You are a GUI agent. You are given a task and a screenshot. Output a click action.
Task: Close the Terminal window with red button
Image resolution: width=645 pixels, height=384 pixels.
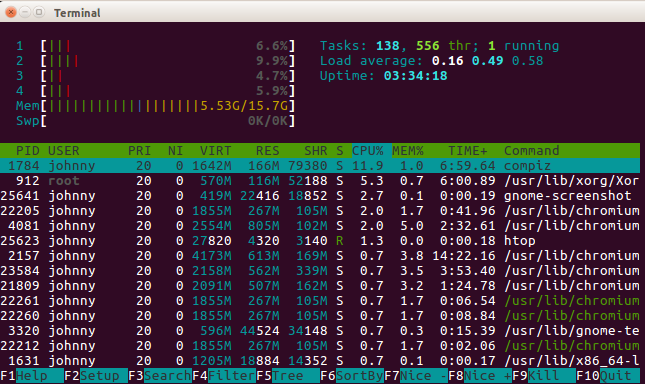11,12
